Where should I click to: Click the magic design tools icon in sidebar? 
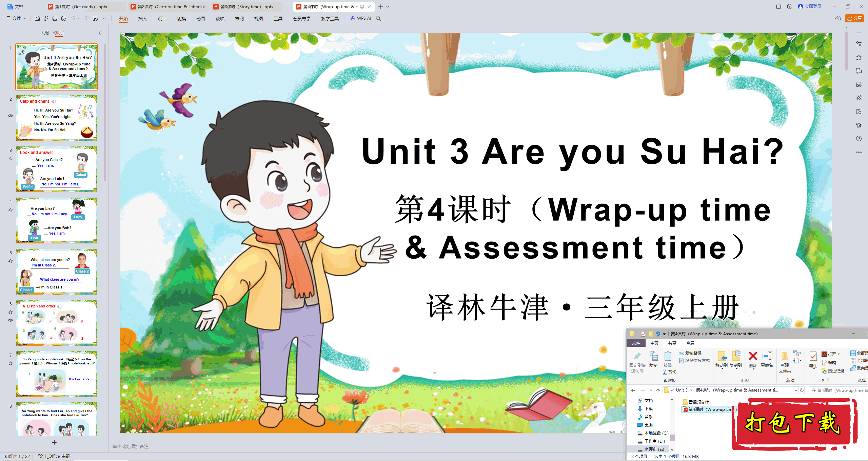[x=859, y=98]
